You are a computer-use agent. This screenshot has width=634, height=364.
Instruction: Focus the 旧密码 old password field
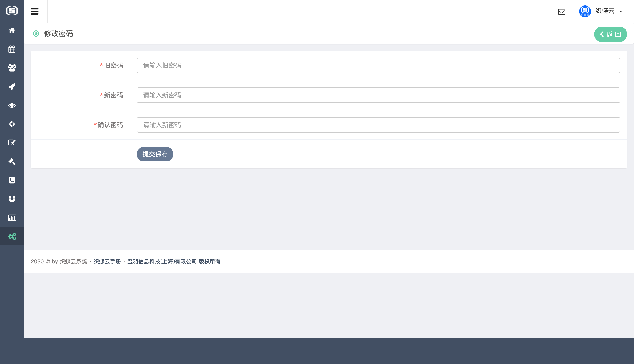click(x=378, y=65)
